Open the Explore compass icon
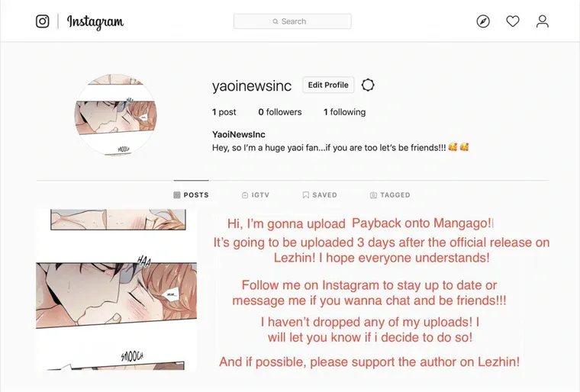 click(483, 21)
